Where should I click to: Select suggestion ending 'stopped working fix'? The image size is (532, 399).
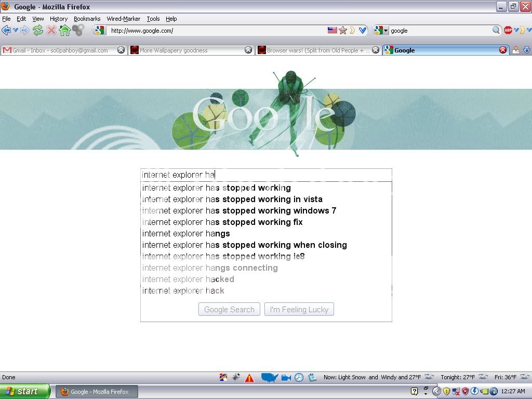tap(266, 222)
